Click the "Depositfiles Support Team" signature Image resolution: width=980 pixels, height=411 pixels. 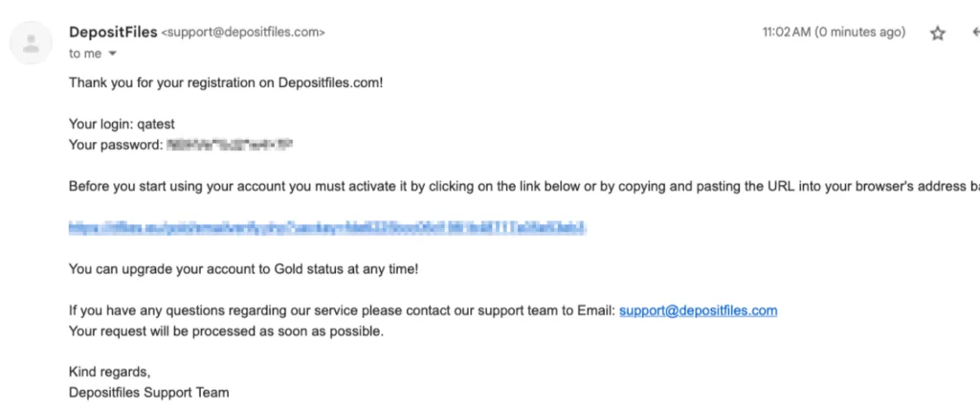pyautogui.click(x=148, y=393)
